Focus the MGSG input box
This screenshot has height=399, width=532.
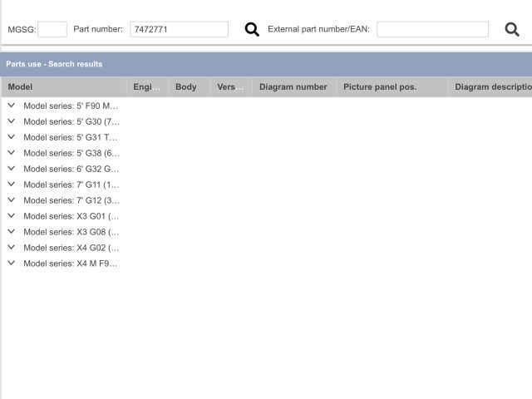52,29
